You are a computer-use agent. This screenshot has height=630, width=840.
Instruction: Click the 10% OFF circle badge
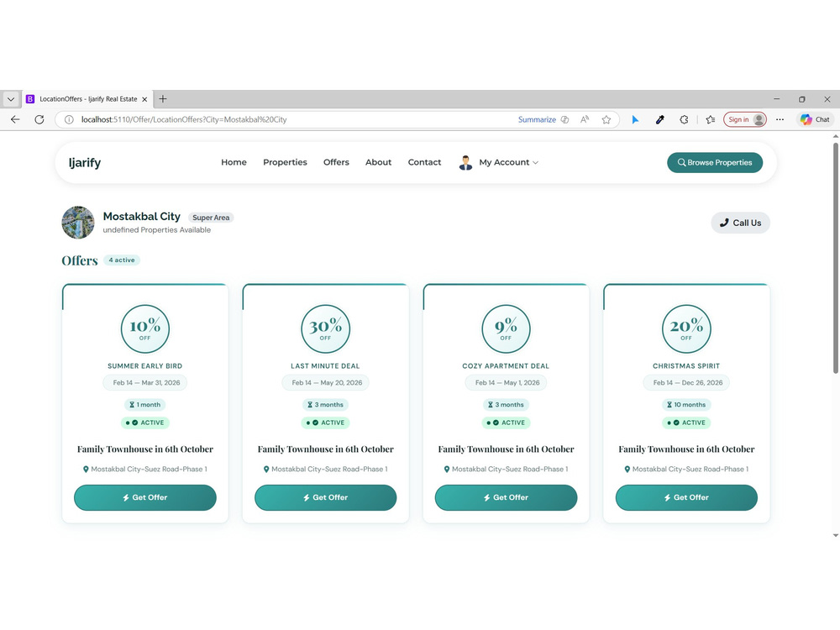[145, 328]
